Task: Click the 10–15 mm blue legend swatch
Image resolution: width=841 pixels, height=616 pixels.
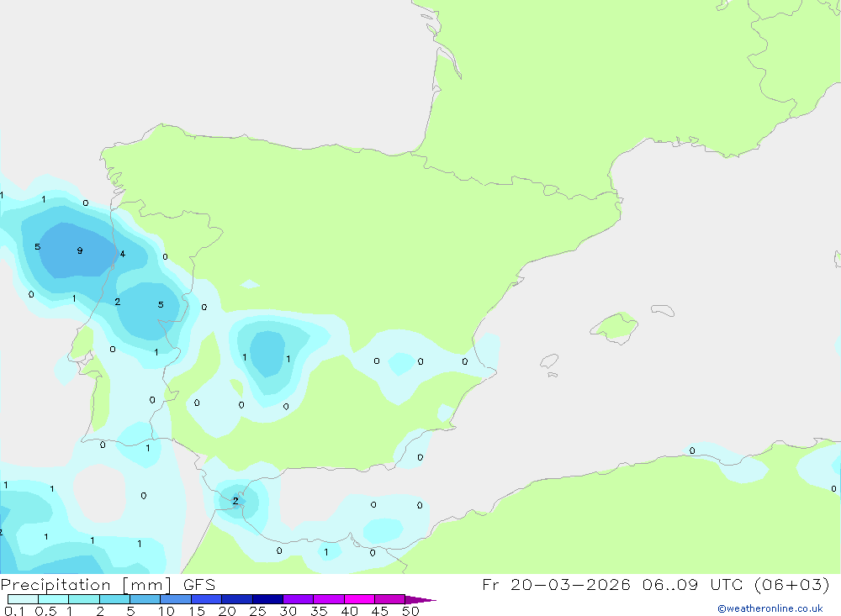Action: pos(176,599)
